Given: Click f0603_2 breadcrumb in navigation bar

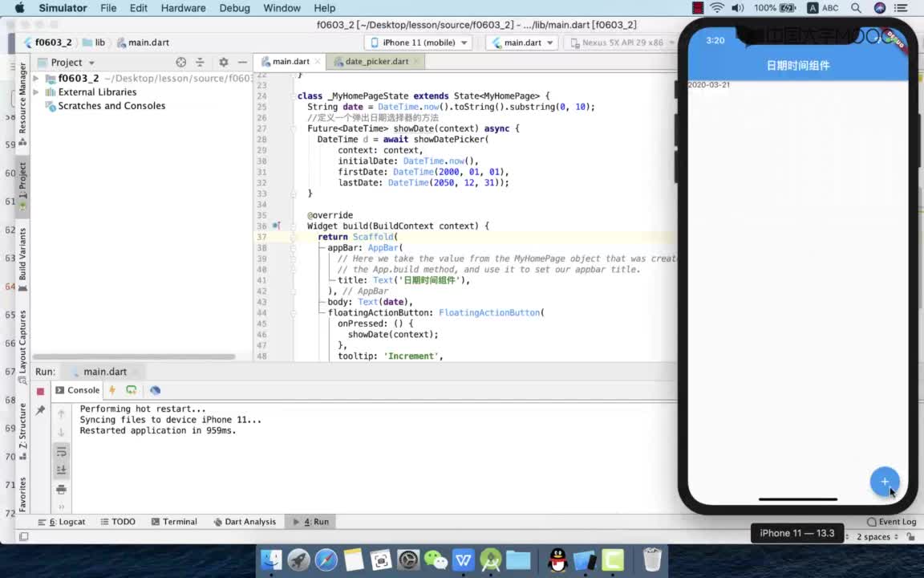Looking at the screenshot, I should click(47, 43).
